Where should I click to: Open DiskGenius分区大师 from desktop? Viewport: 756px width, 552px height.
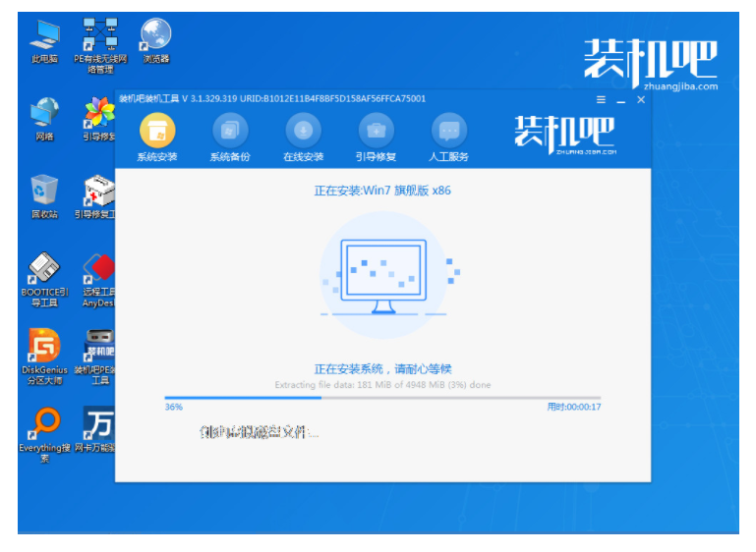(x=44, y=348)
